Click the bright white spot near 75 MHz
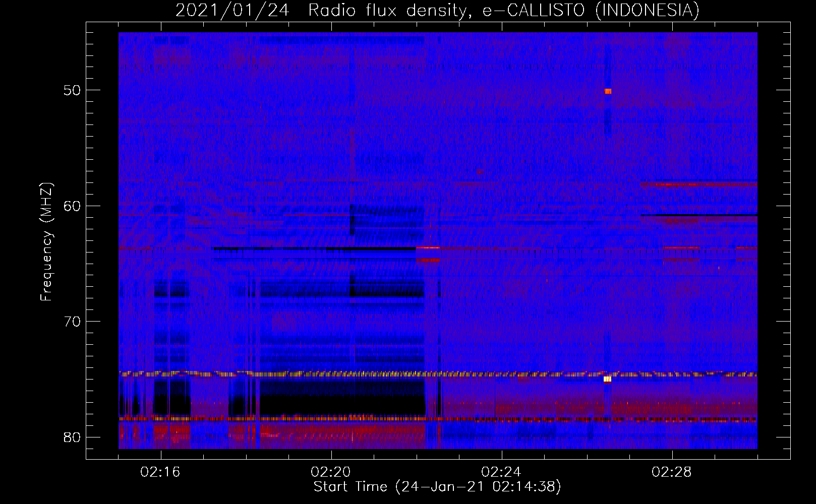 607,379
